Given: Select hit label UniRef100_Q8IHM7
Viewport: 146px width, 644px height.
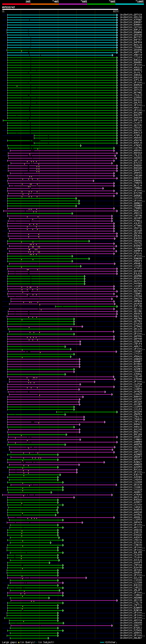Looking at the screenshot, I should click(131, 218).
